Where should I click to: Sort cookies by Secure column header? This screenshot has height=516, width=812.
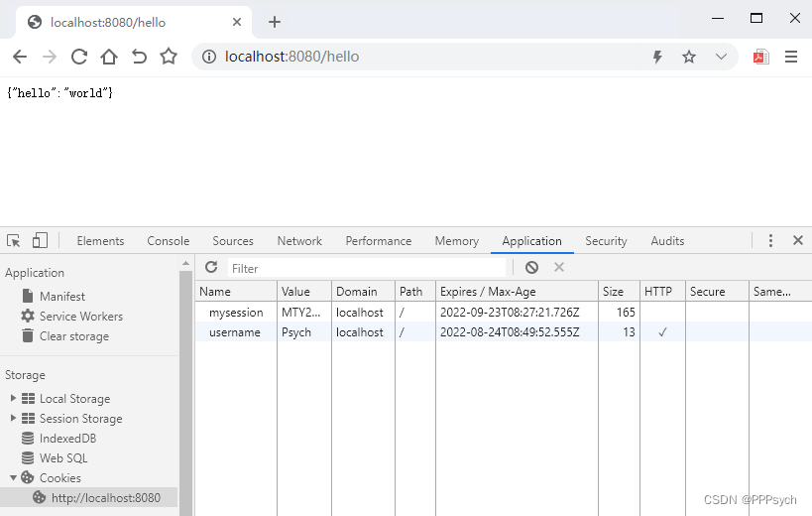click(x=717, y=292)
